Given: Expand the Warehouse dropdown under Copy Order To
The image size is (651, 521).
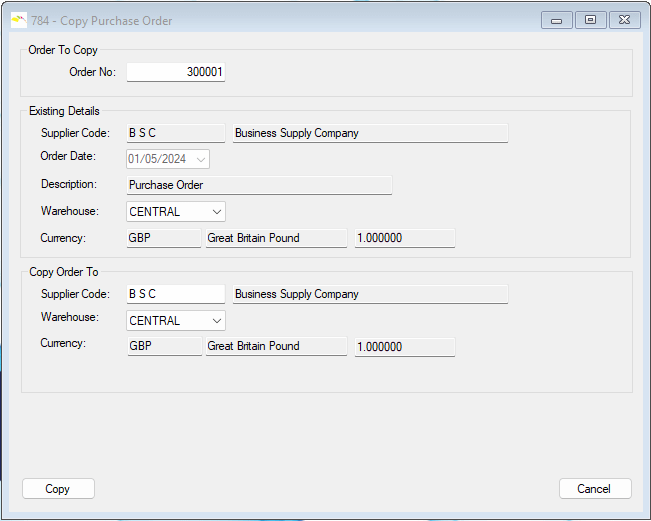Looking at the screenshot, I should click(216, 321).
